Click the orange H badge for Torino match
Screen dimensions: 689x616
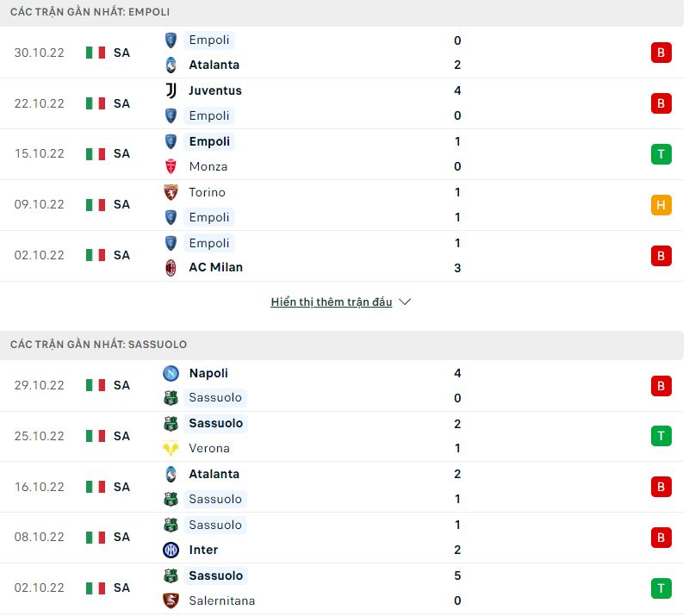(661, 204)
